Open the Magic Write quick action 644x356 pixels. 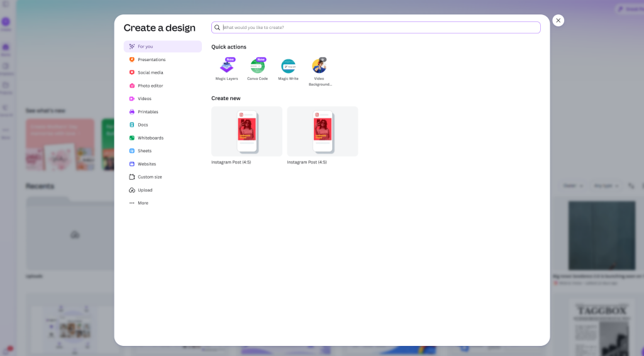click(x=288, y=69)
